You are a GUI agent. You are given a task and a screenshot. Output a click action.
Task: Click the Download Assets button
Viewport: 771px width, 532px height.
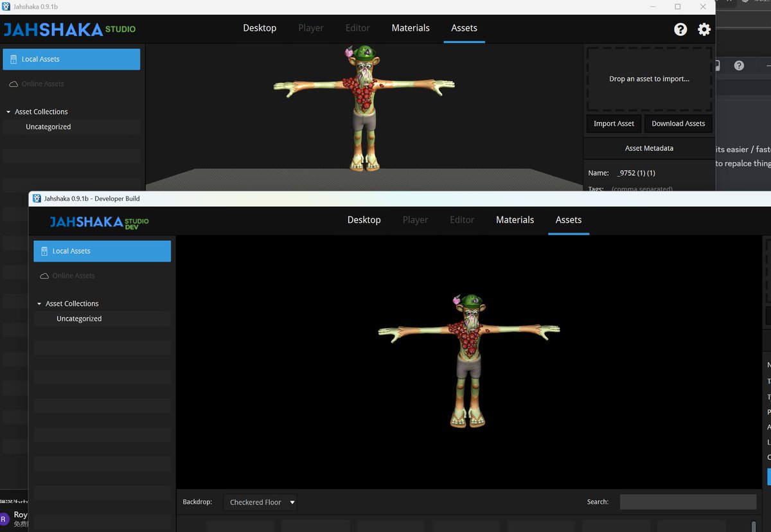678,123
